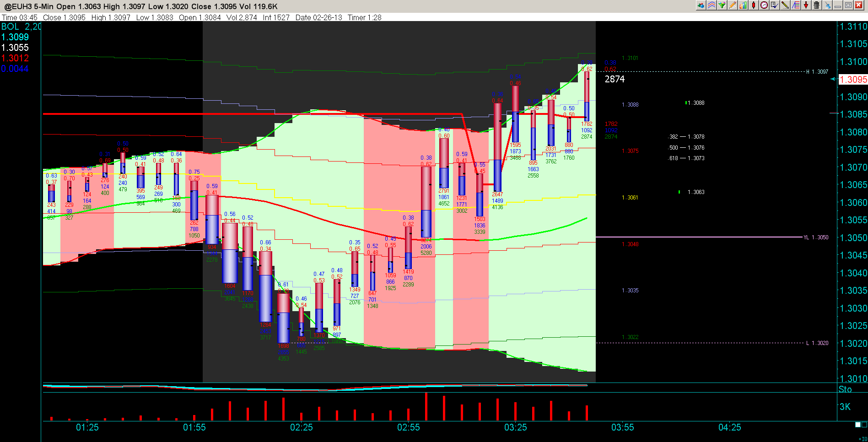This screenshot has width=868, height=442.
Task: Click the checklist with checkmark icon
Action: [x=775, y=5]
